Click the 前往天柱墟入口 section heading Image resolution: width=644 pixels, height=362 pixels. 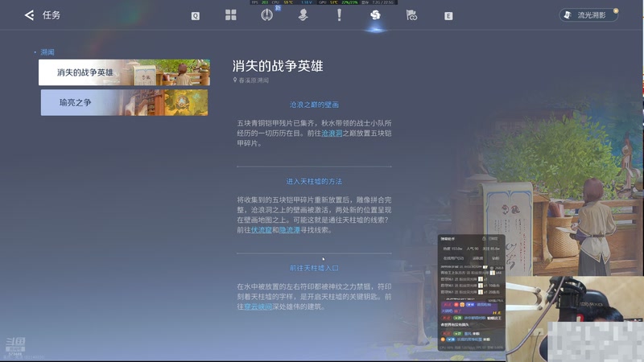point(314,268)
